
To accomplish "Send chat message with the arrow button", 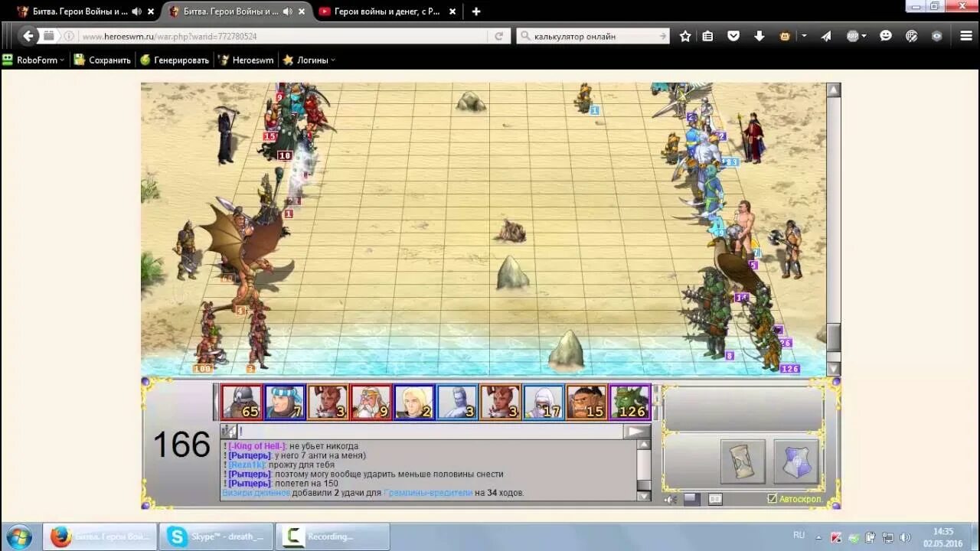I will click(637, 432).
